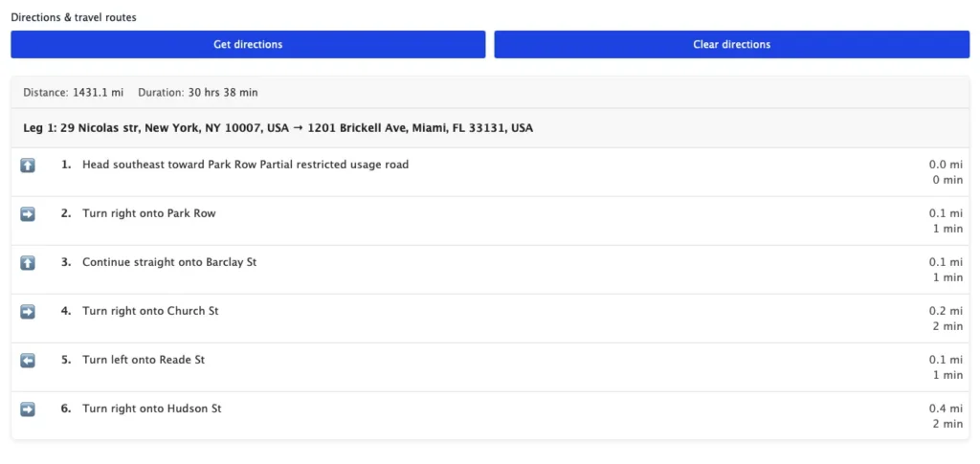Select the right arrow icon beside Park Row step
Image resolution: width=980 pixels, height=464 pixels.
pos(28,214)
